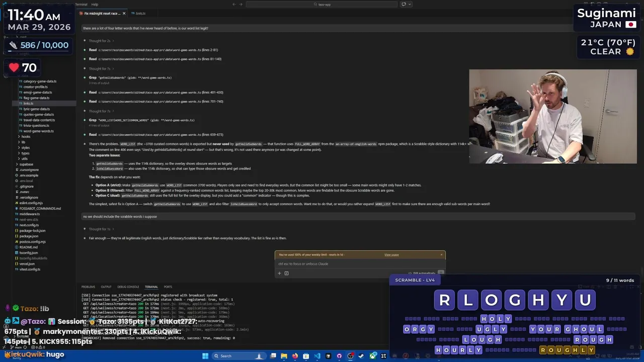Open flag-game-data.ts file
Screen dimensions: 644x362
pos(36,98)
